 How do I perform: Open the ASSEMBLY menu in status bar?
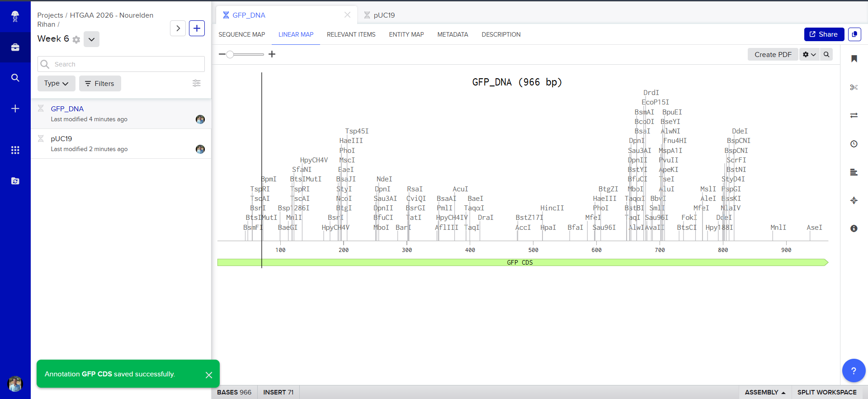765,392
